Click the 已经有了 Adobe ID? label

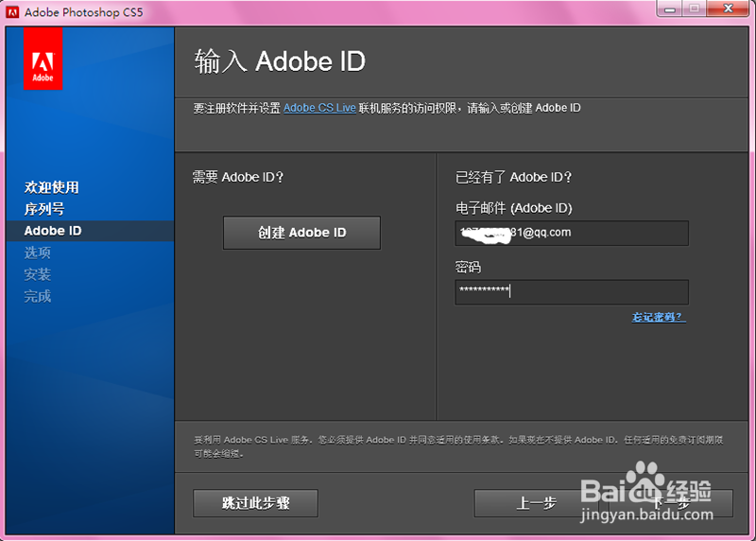pos(513,177)
